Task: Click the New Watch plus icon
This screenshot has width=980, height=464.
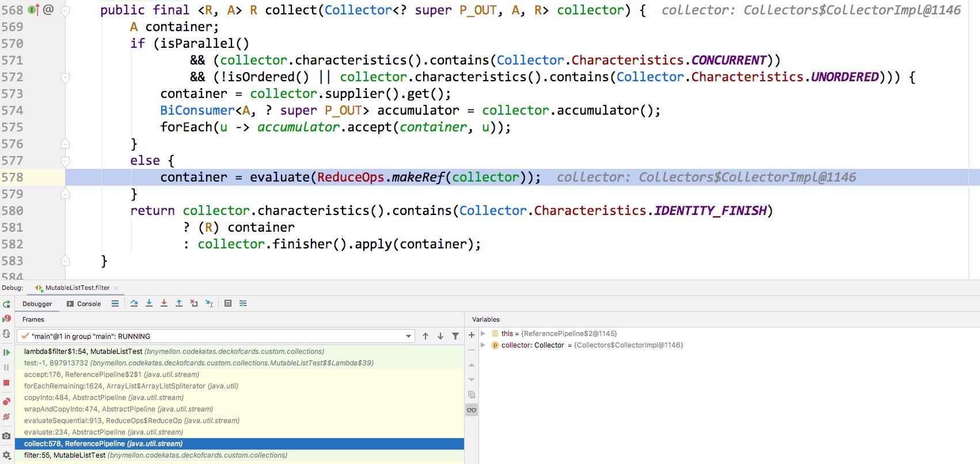Action: tap(472, 334)
